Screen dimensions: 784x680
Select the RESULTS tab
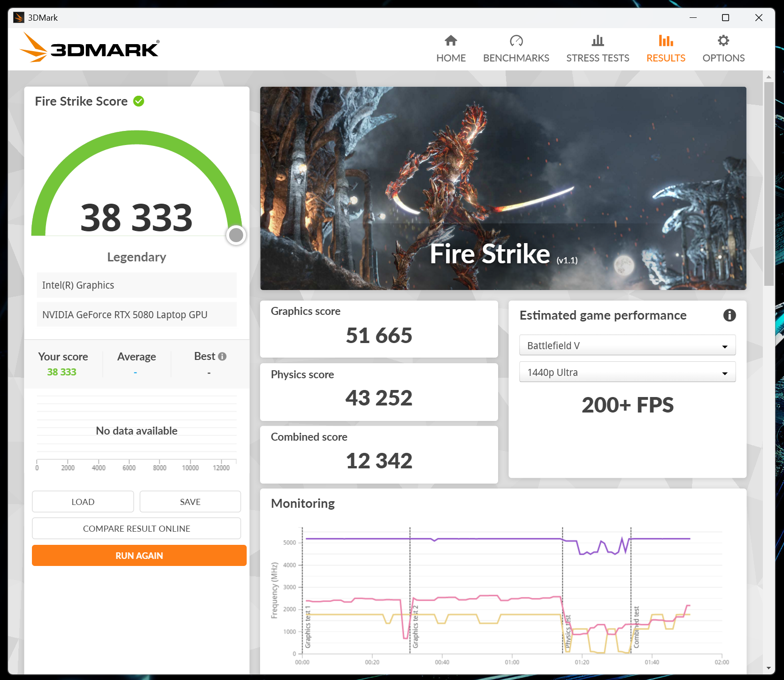coord(666,58)
